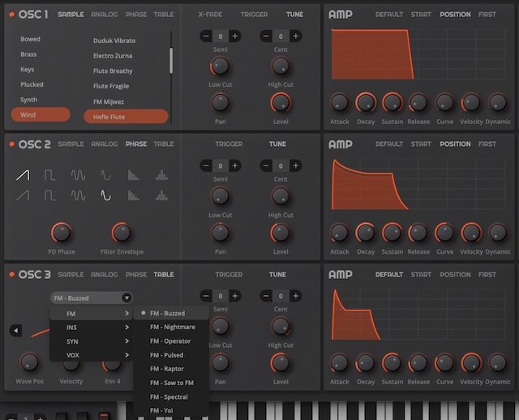Click the OSC 1 Level knob
The height and width of the screenshot is (420, 519).
(281, 102)
